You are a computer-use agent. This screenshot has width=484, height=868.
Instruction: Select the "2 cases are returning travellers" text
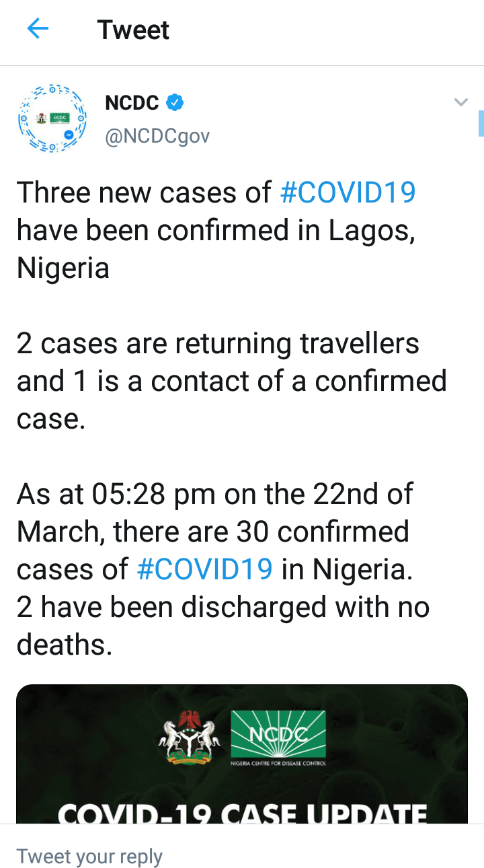(218, 344)
